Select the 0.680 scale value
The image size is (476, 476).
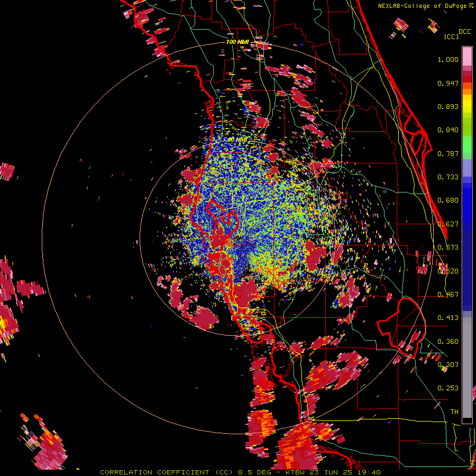click(448, 200)
